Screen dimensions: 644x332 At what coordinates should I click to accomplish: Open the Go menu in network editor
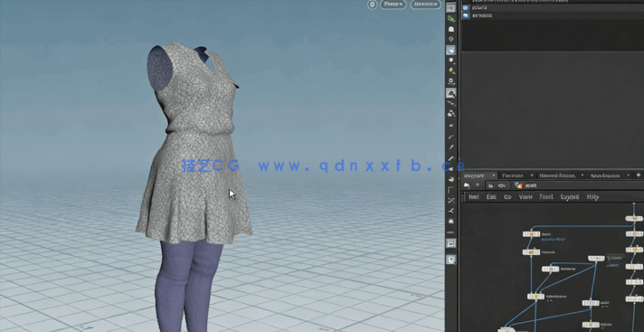pos(507,197)
